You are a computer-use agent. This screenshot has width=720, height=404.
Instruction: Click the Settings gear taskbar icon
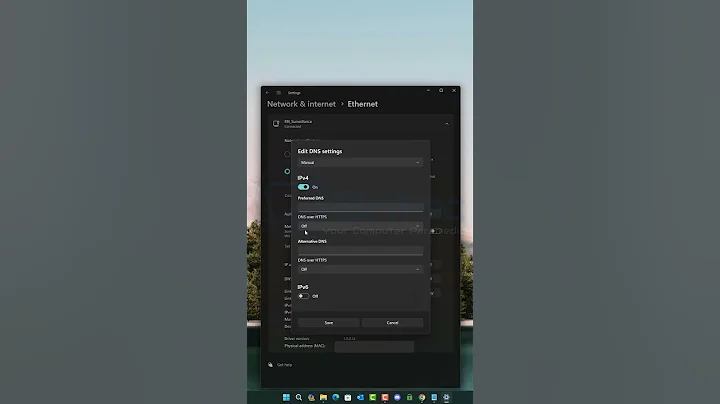coord(446,398)
